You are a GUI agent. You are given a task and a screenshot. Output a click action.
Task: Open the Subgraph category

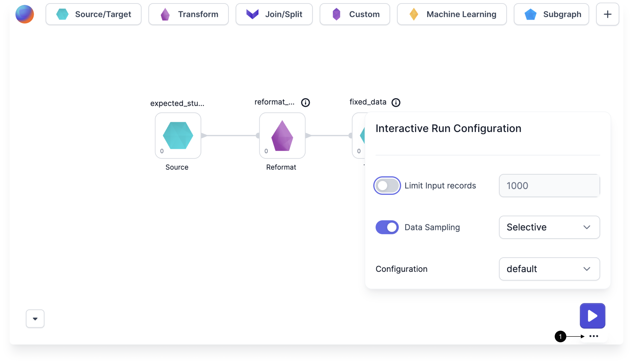[x=551, y=14]
